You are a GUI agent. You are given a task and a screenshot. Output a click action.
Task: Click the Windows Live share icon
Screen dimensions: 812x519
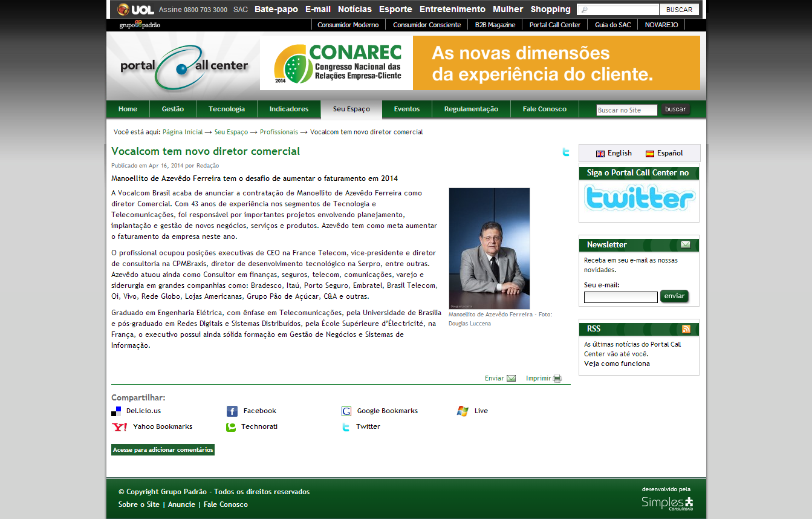(463, 411)
